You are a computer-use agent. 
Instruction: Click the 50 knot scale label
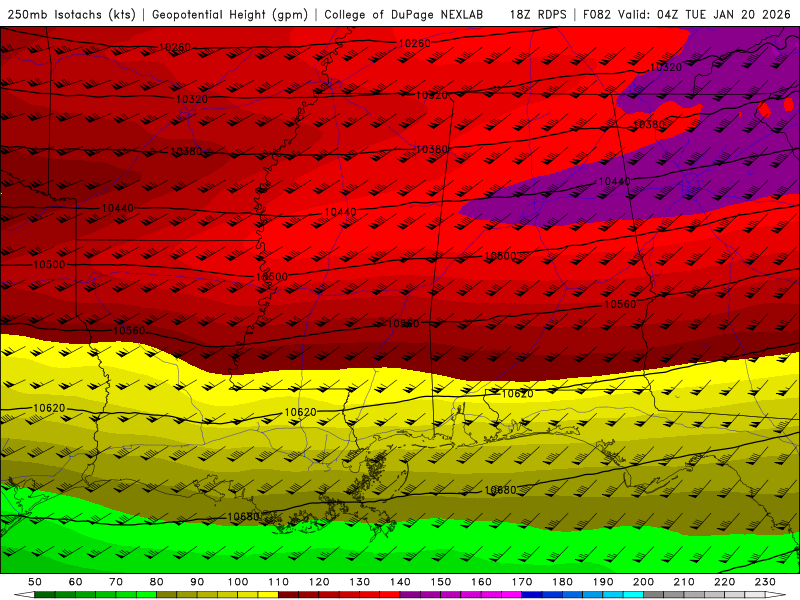[35, 582]
